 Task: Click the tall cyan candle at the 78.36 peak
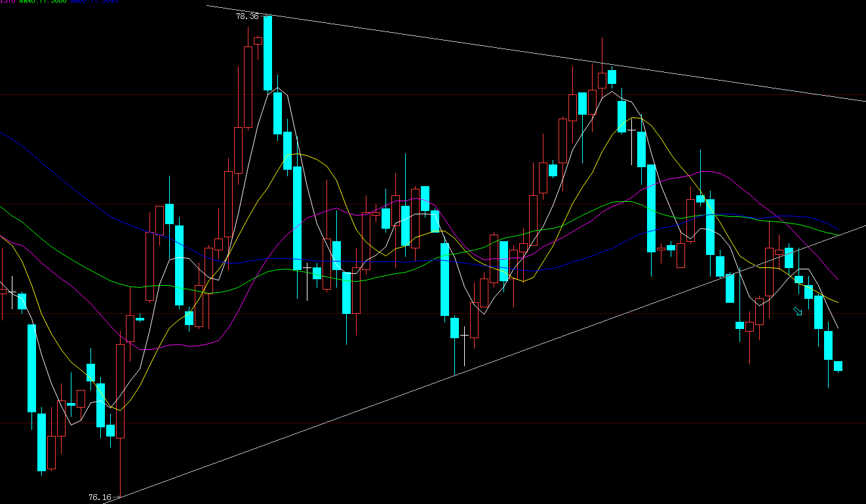click(x=267, y=54)
